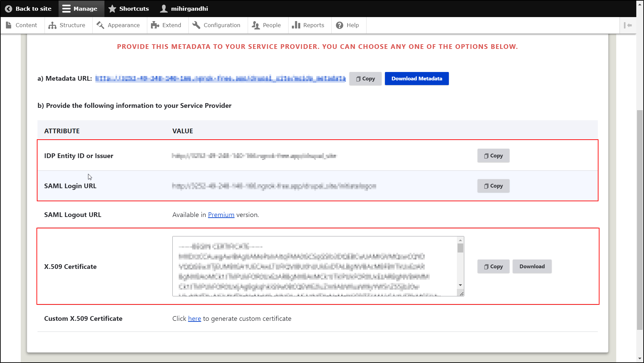The image size is (644, 363).
Task: Click the Appearance menu item
Action: 124,25
